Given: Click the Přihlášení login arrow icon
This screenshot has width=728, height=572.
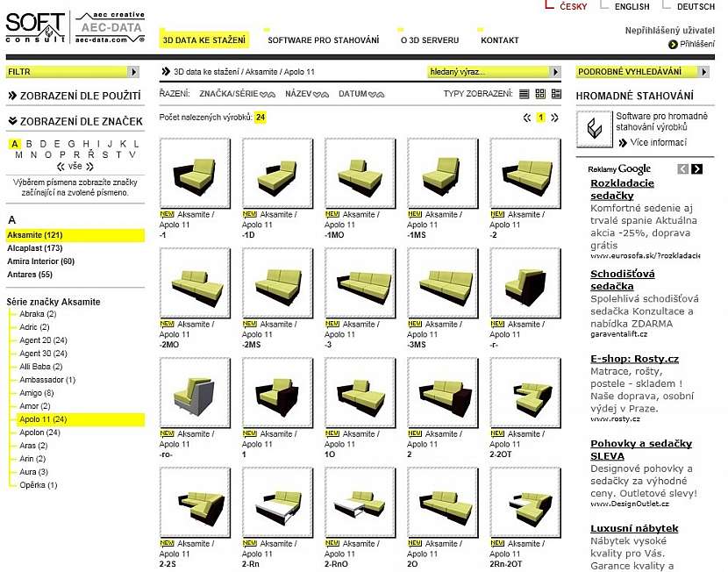Looking at the screenshot, I should [673, 44].
